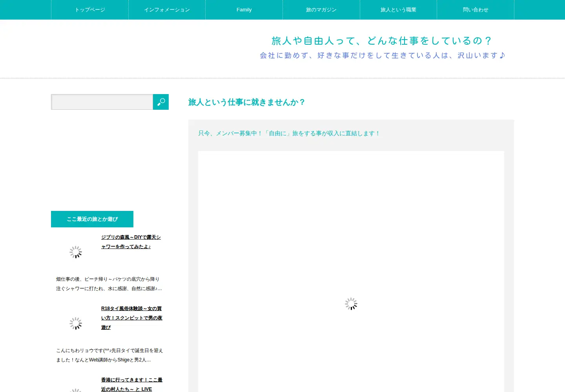The image size is (565, 392).
Task: Click the excerpt starting こんにちわリョウです
Action: pos(109,355)
